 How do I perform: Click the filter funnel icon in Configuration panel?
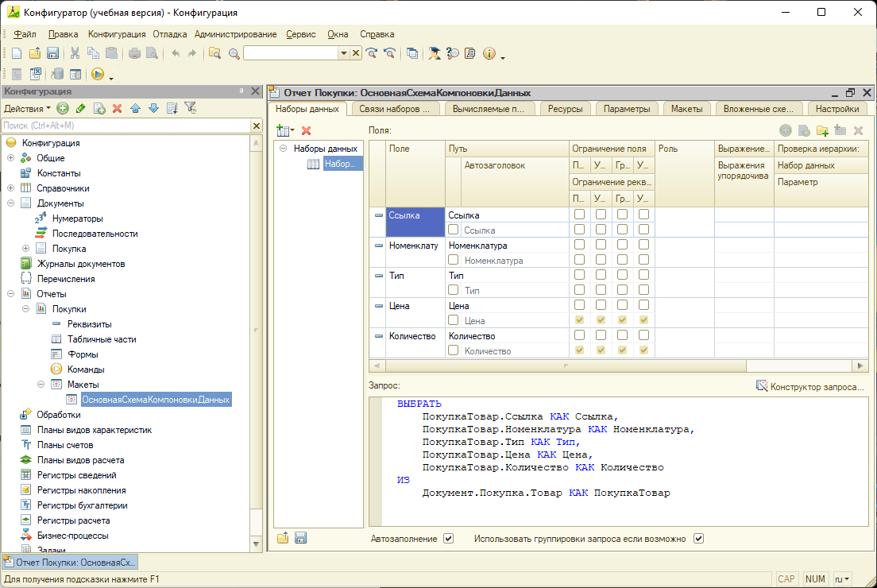190,108
